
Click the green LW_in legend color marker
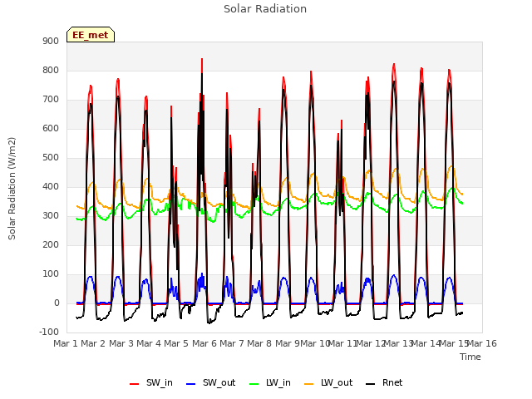coord(254,384)
